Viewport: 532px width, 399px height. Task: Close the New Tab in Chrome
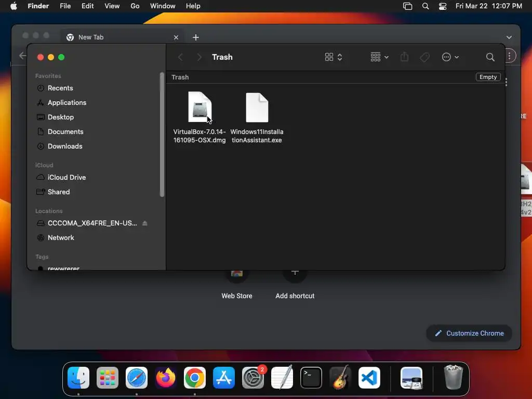click(x=176, y=37)
